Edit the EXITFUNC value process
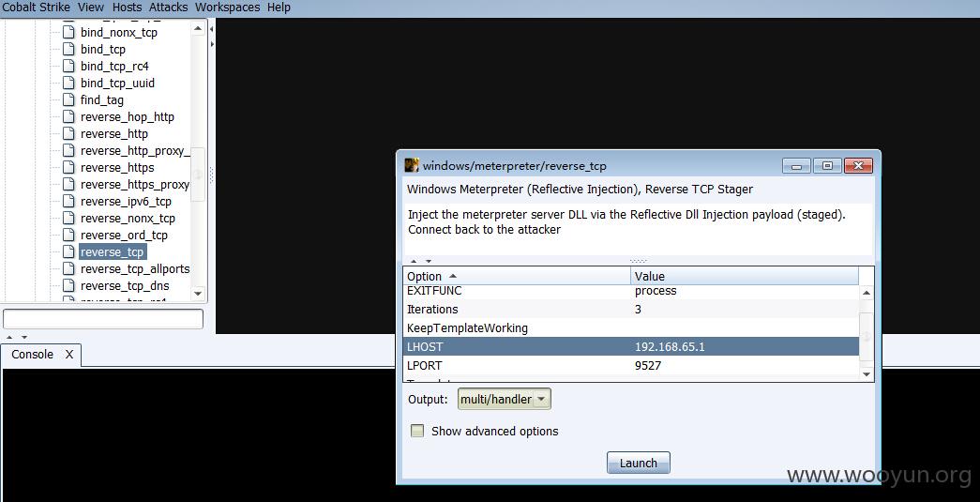 [x=745, y=291]
